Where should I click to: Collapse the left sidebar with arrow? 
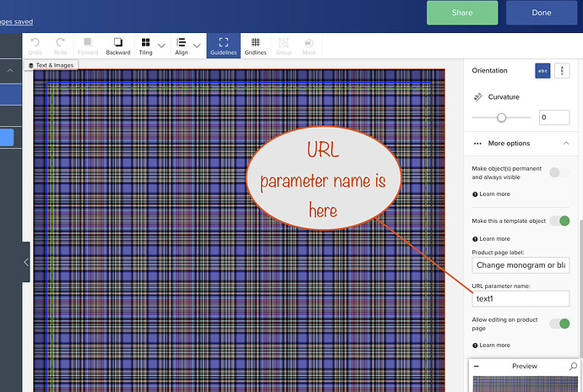26,262
